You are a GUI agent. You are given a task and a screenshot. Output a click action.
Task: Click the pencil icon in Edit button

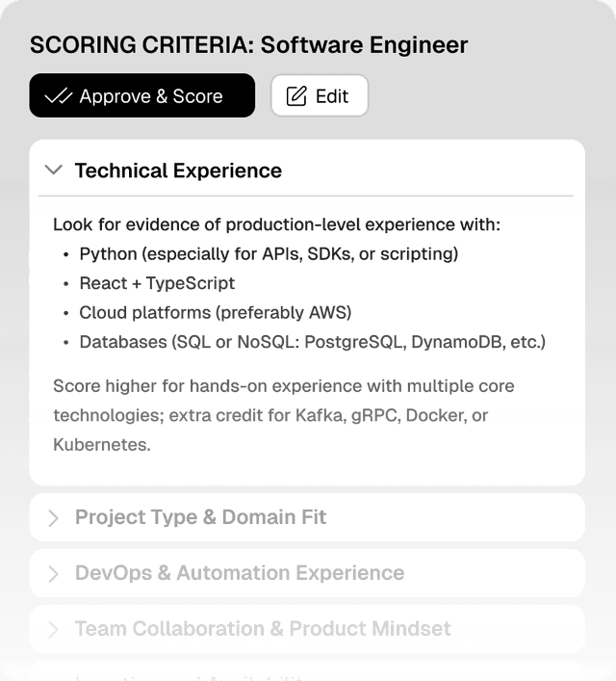(x=297, y=96)
